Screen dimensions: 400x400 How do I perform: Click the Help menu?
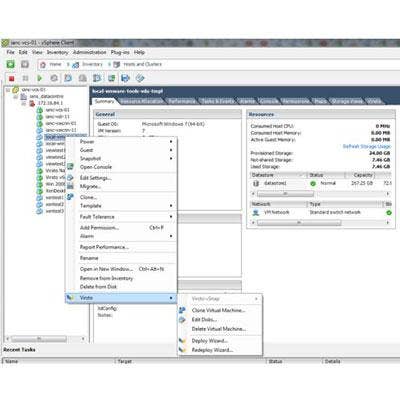tap(139, 52)
